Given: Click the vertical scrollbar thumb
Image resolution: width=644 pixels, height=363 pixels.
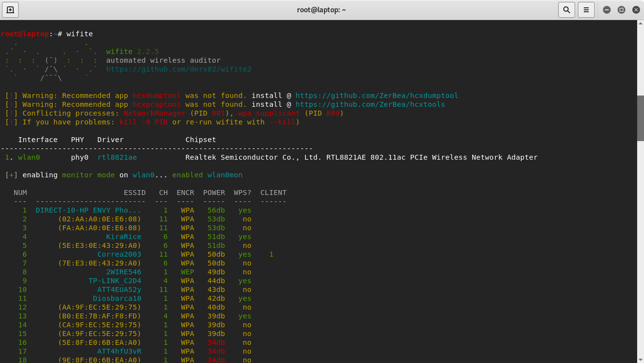Looking at the screenshot, I should (x=640, y=118).
